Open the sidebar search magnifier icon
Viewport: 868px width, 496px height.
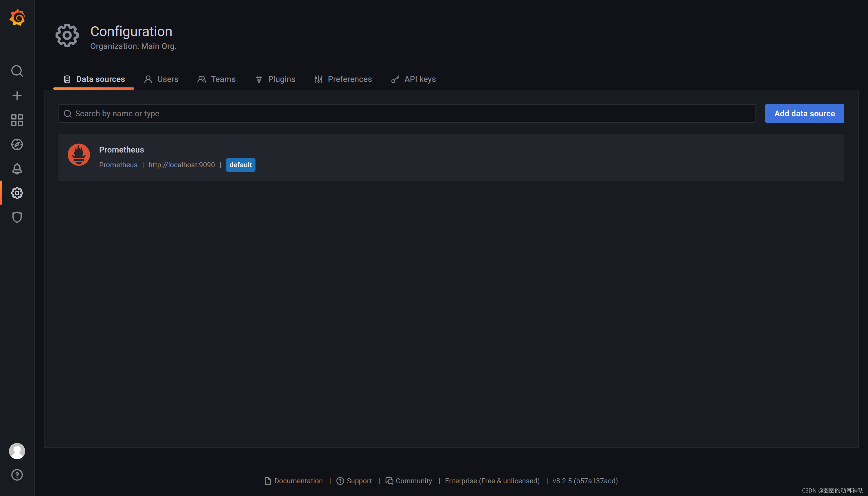[17, 71]
